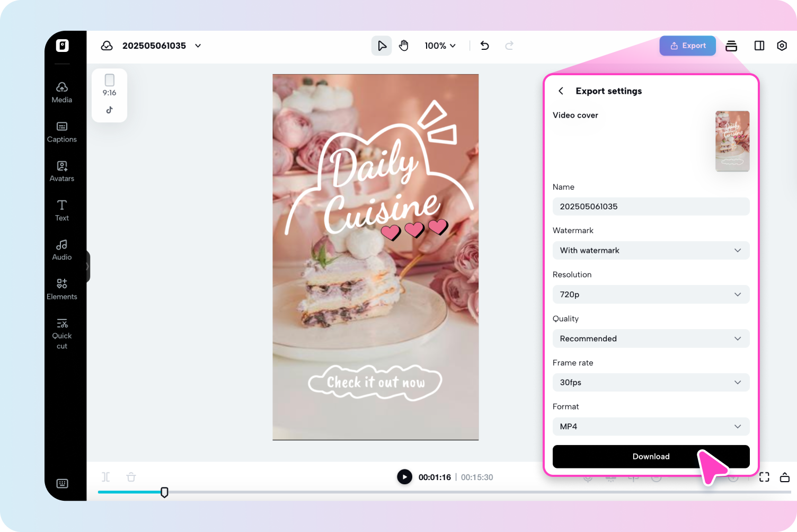Image resolution: width=797 pixels, height=532 pixels.
Task: Undo the last action
Action: [x=485, y=46]
